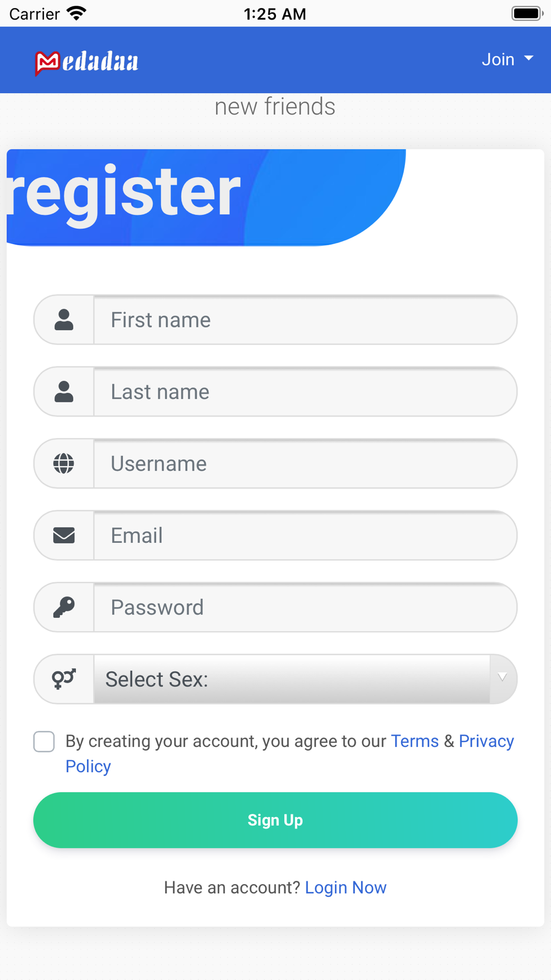Click the Medadaa logo

click(x=87, y=62)
